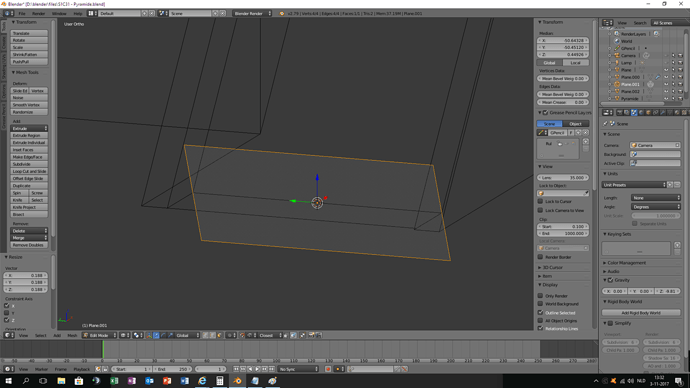
Task: Open the Window menu
Action: [59, 14]
